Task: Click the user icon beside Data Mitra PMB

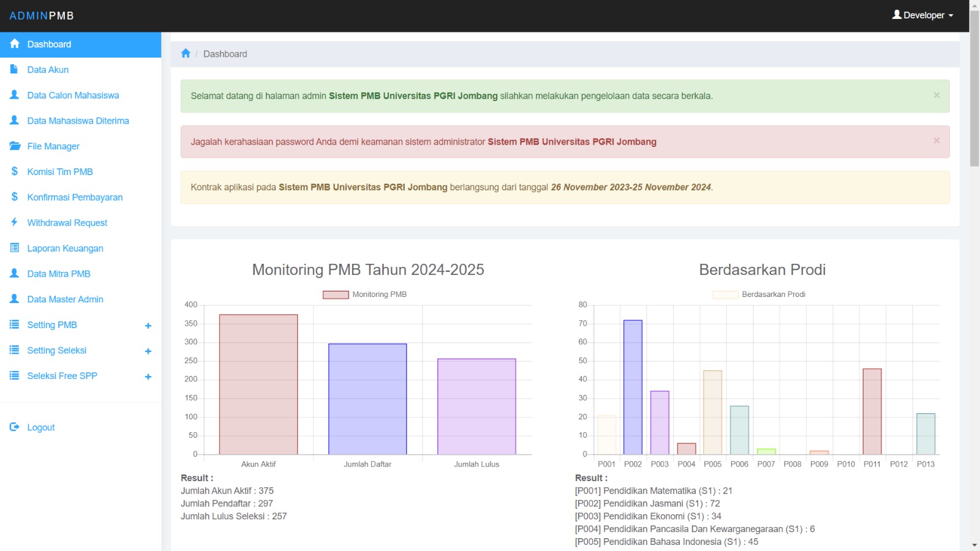Action: click(15, 274)
